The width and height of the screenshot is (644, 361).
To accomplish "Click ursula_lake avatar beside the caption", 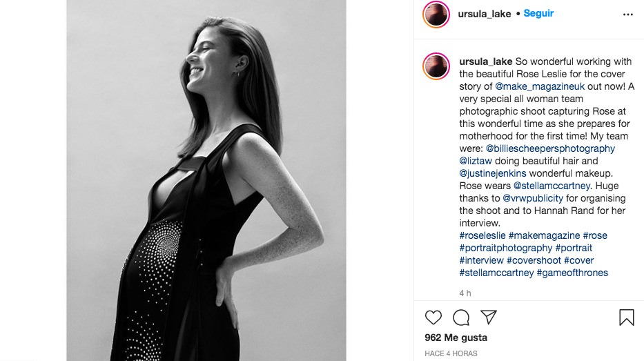I will point(436,66).
